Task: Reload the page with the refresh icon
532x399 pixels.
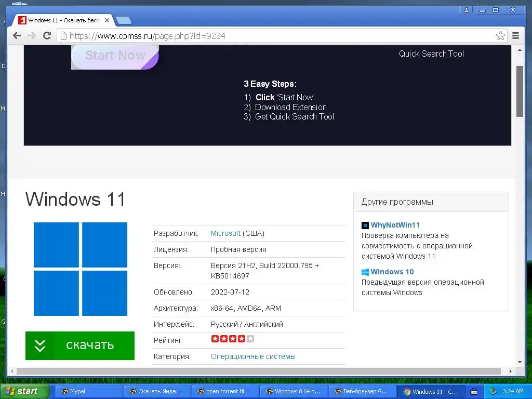Action: 47,36
